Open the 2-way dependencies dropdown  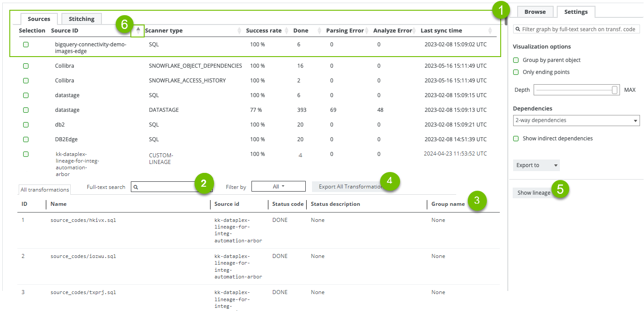click(576, 120)
